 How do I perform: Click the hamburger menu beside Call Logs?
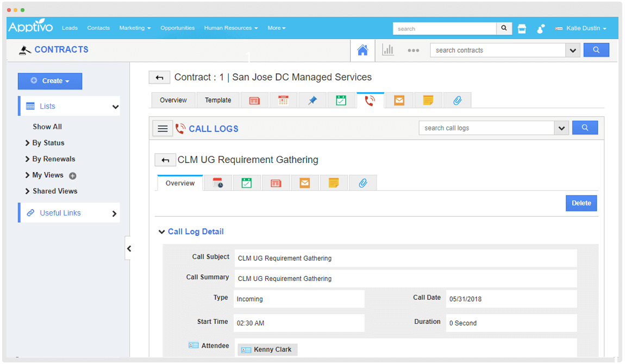click(162, 128)
